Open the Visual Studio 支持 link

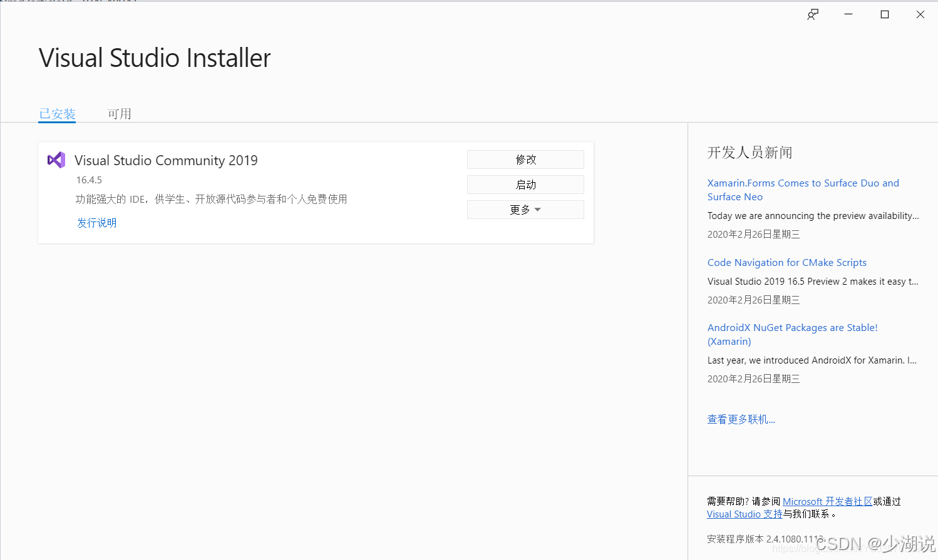[x=744, y=514]
